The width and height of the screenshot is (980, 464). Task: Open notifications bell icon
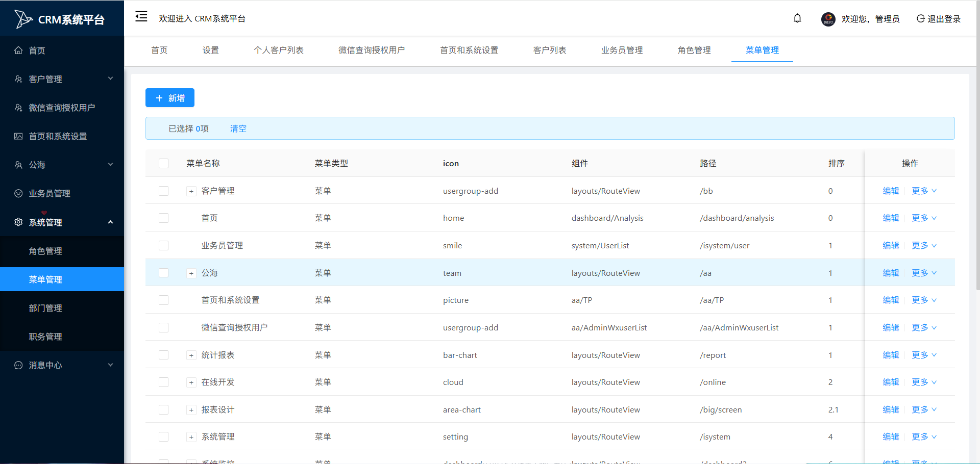click(797, 18)
